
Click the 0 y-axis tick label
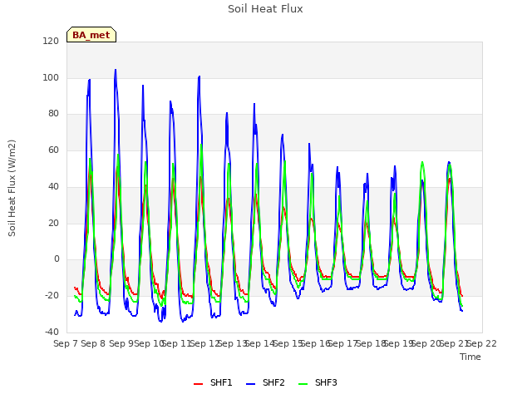[x=57, y=259]
